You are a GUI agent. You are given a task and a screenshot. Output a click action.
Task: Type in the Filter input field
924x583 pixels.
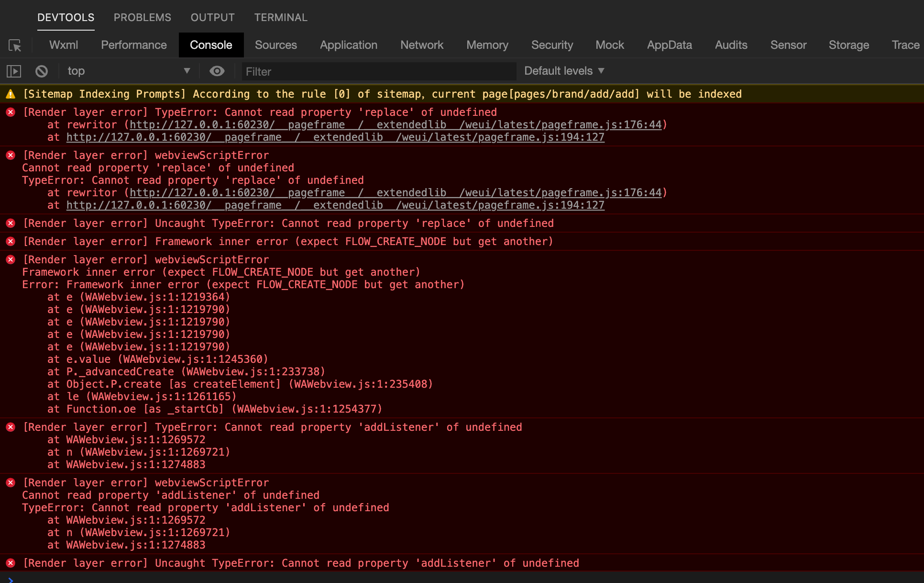[x=378, y=72]
